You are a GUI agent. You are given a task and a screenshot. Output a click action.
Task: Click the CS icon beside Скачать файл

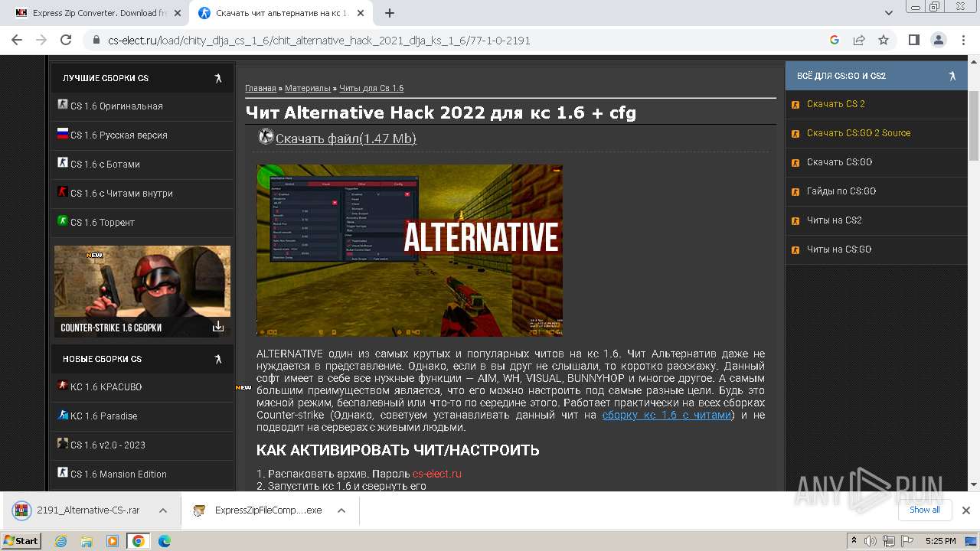click(x=266, y=137)
